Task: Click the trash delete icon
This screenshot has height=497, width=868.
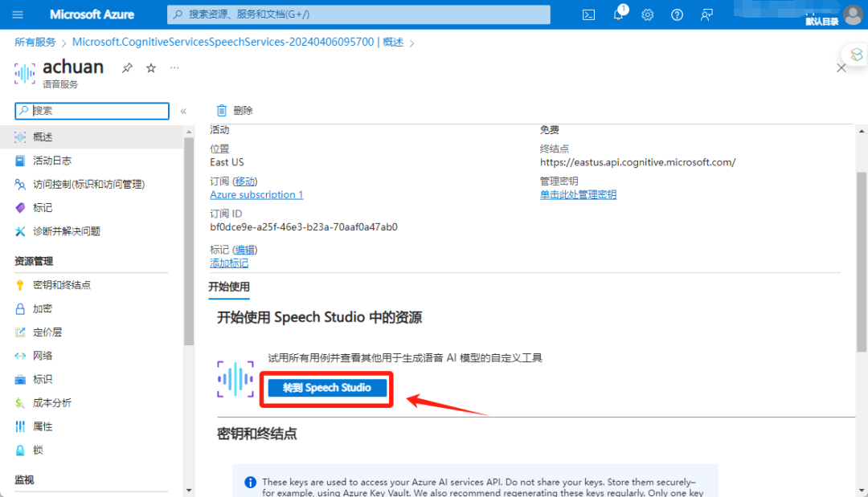Action: 222,111
